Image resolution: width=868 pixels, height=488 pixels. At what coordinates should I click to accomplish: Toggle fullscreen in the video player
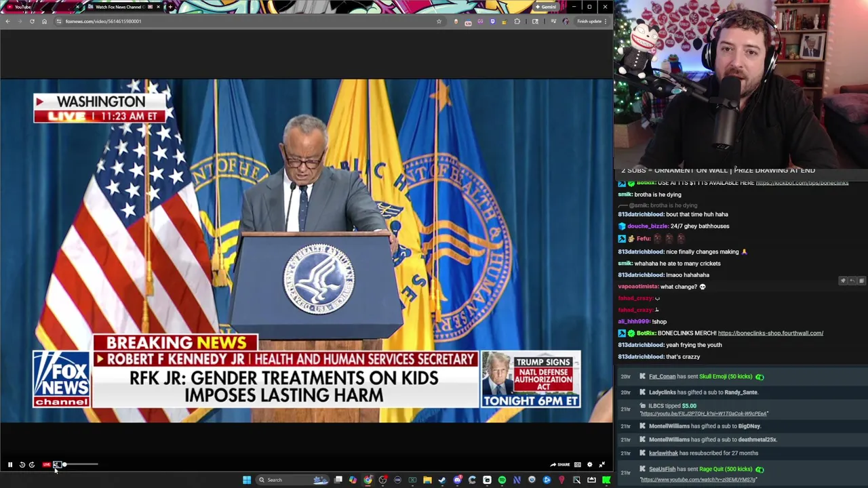coord(601,465)
